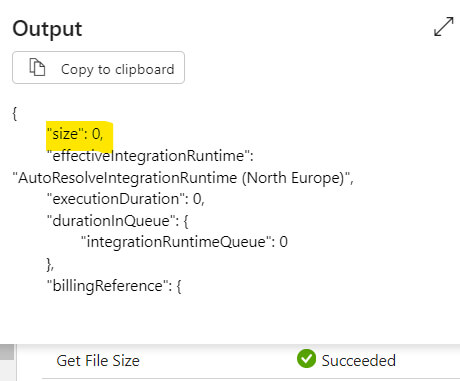
Task: Click the highlighted "size": 0 line
Action: [75, 134]
